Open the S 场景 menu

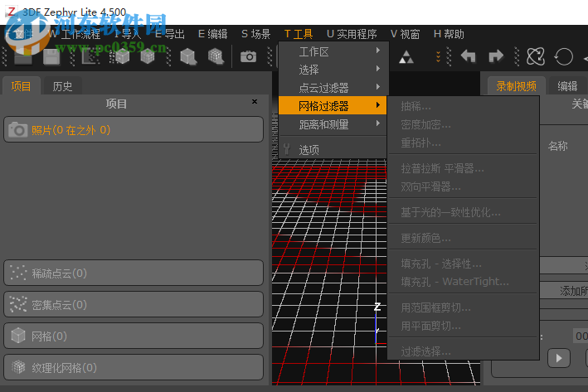coord(255,34)
